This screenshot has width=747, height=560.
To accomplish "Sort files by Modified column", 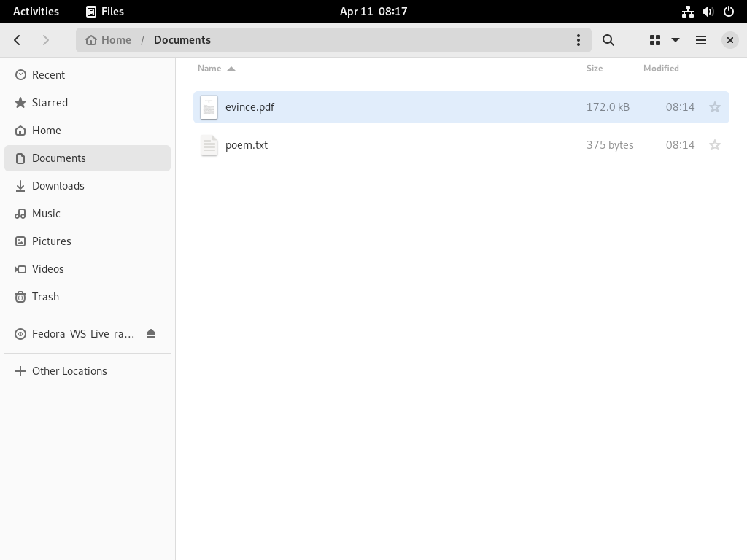I will point(661,68).
